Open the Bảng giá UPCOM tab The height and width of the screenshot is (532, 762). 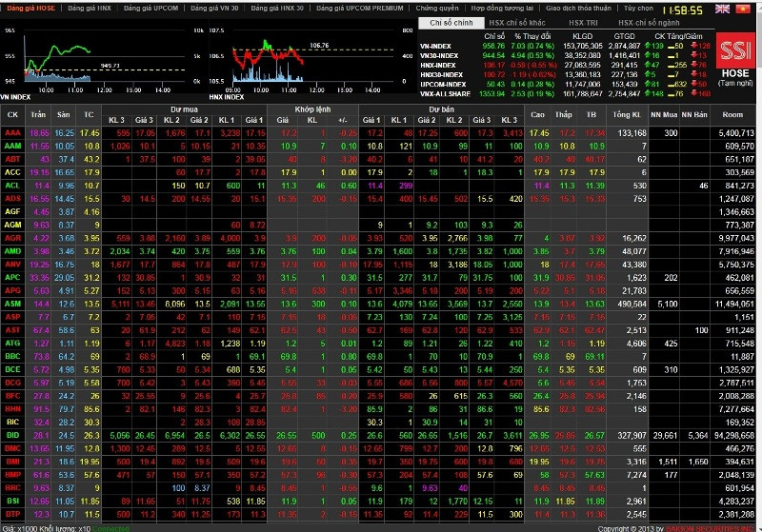(154, 8)
